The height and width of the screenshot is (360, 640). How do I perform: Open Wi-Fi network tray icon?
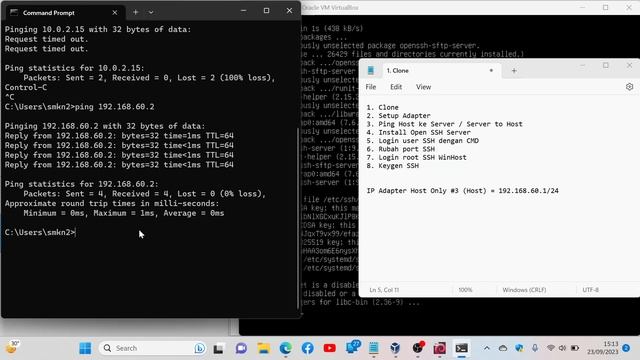point(551,348)
